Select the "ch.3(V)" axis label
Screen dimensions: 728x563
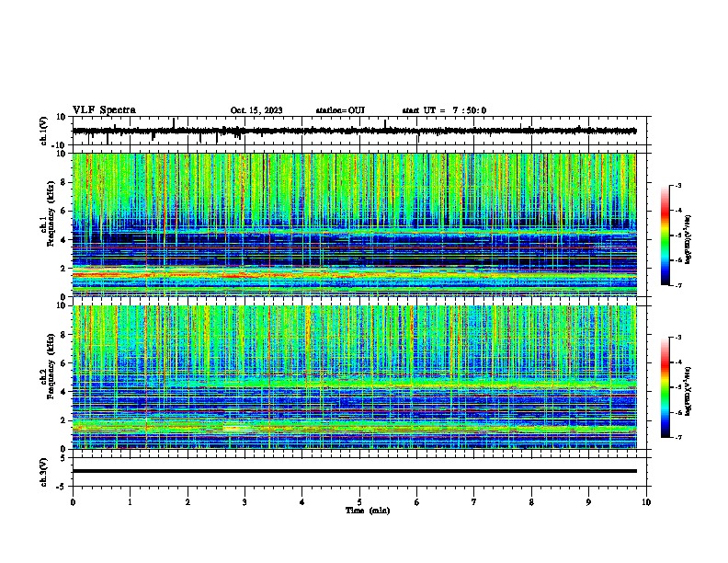pos(44,472)
